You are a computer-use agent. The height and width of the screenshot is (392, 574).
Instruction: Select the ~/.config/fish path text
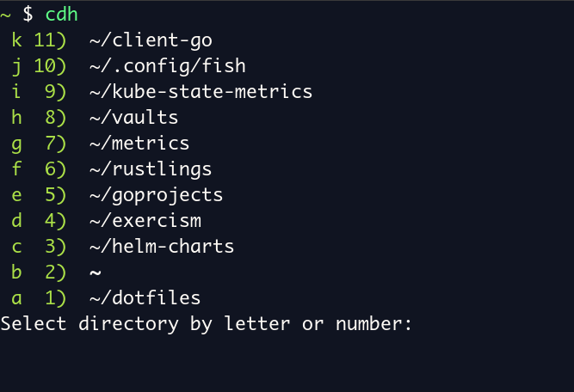click(x=167, y=65)
